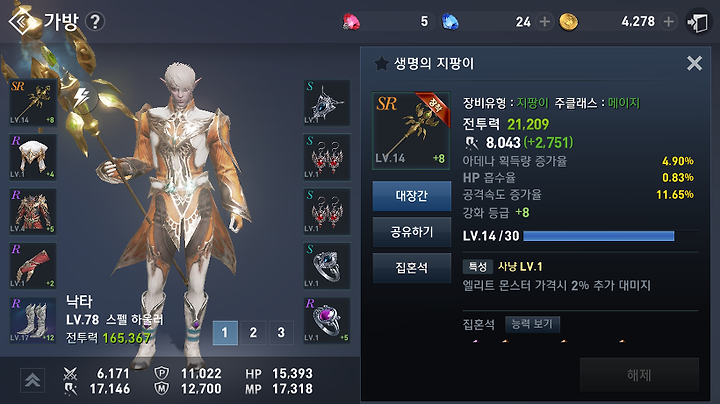
Task: Click the LV.14/30 experience bar
Action: (x=611, y=236)
